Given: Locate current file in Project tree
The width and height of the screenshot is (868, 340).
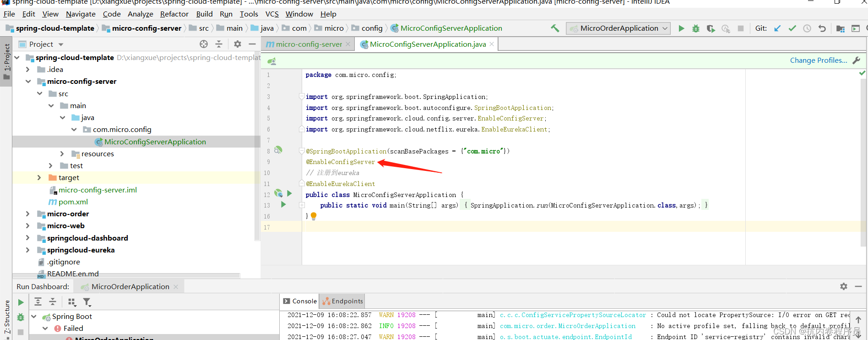Looking at the screenshot, I should click(204, 44).
